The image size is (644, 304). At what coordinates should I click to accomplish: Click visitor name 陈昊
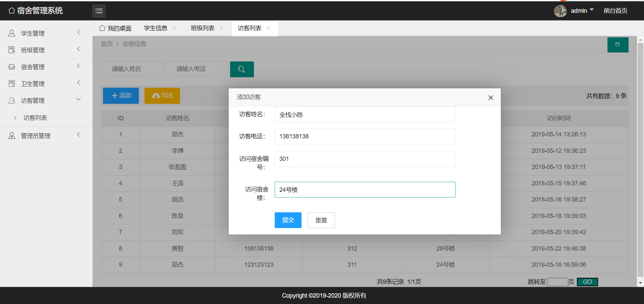pyautogui.click(x=177, y=216)
